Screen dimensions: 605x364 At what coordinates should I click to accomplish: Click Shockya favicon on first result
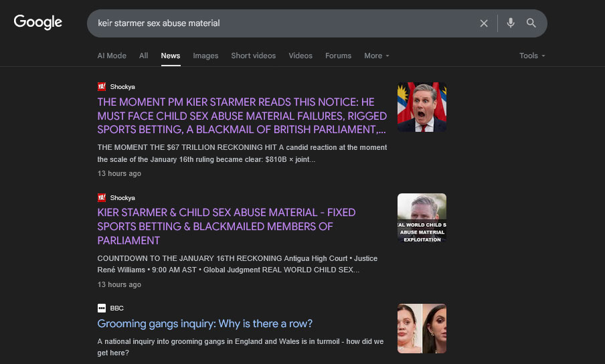[x=102, y=87]
